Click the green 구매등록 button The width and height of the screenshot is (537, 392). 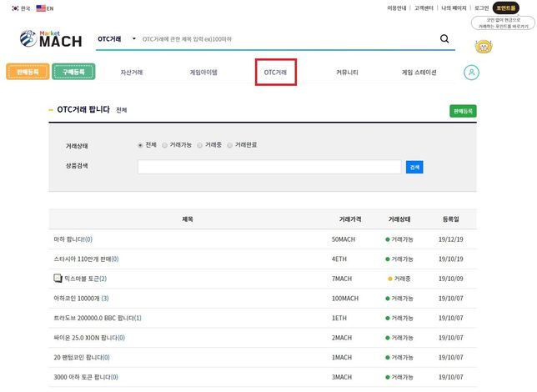(73, 72)
